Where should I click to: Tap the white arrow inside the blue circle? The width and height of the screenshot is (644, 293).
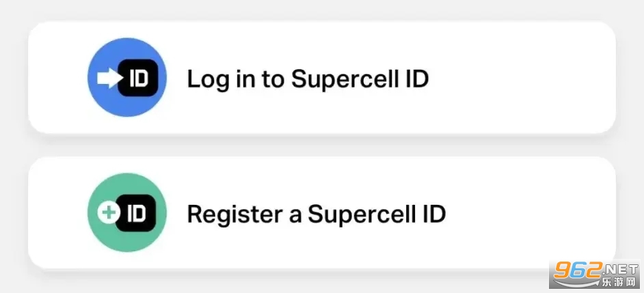click(109, 78)
